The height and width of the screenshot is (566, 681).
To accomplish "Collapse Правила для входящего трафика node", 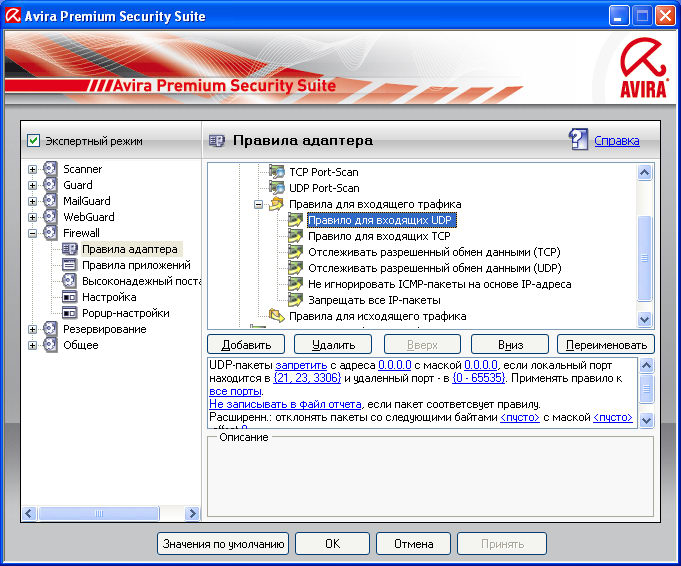I will coord(258,204).
